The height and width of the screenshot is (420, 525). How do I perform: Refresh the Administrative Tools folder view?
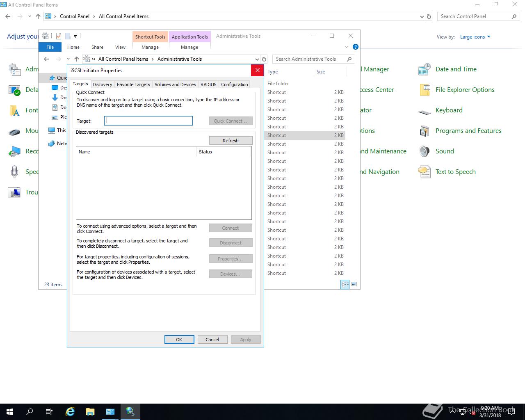(264, 59)
